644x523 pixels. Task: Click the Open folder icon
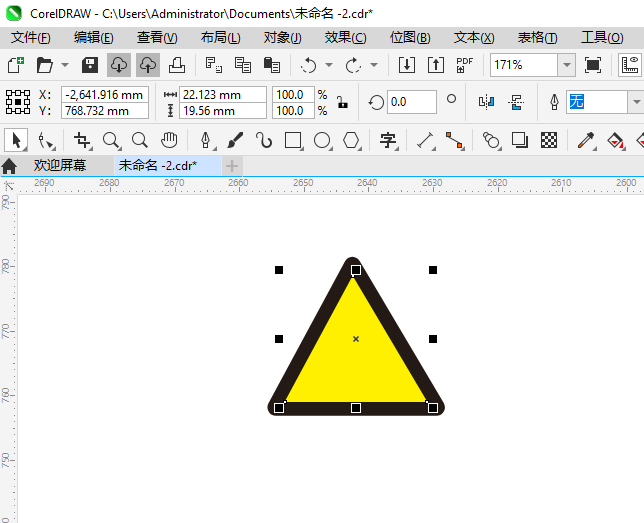click(x=44, y=65)
